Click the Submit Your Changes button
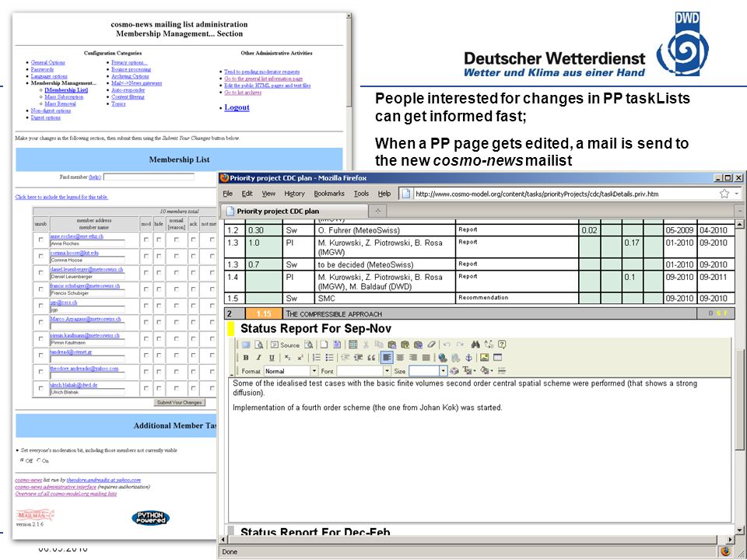This screenshot has width=747, height=560. click(179, 402)
